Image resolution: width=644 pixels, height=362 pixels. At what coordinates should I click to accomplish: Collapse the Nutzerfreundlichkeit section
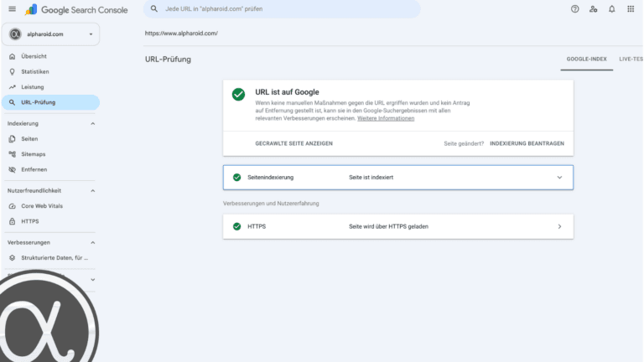coord(93,191)
